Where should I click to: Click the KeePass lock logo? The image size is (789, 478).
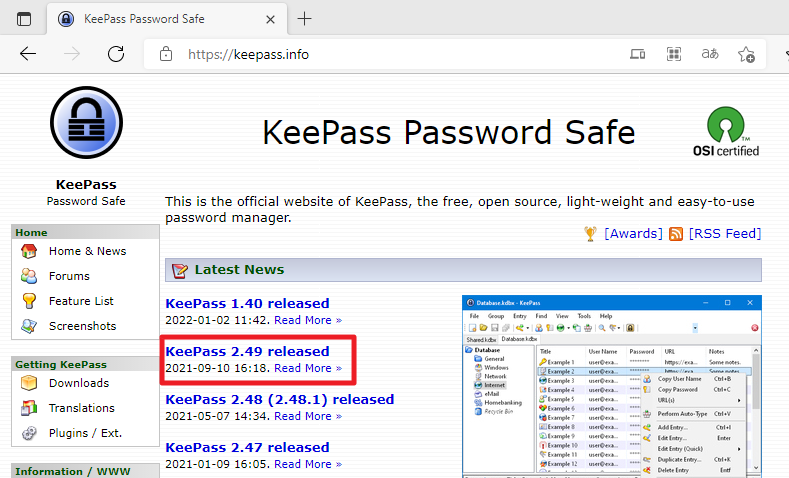pos(87,122)
